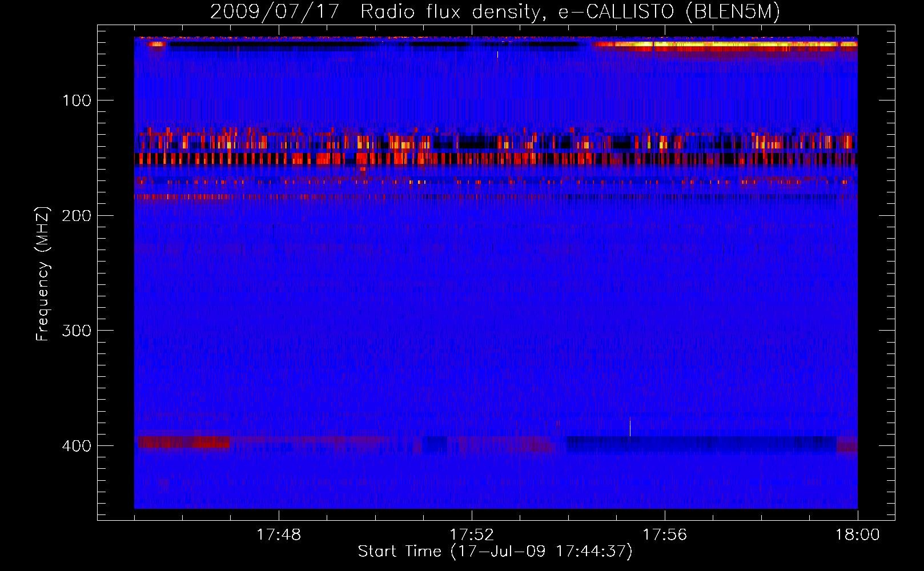Click the Frequency (MHZ) axis title
Image resolution: width=924 pixels, height=571 pixels.
(43, 274)
